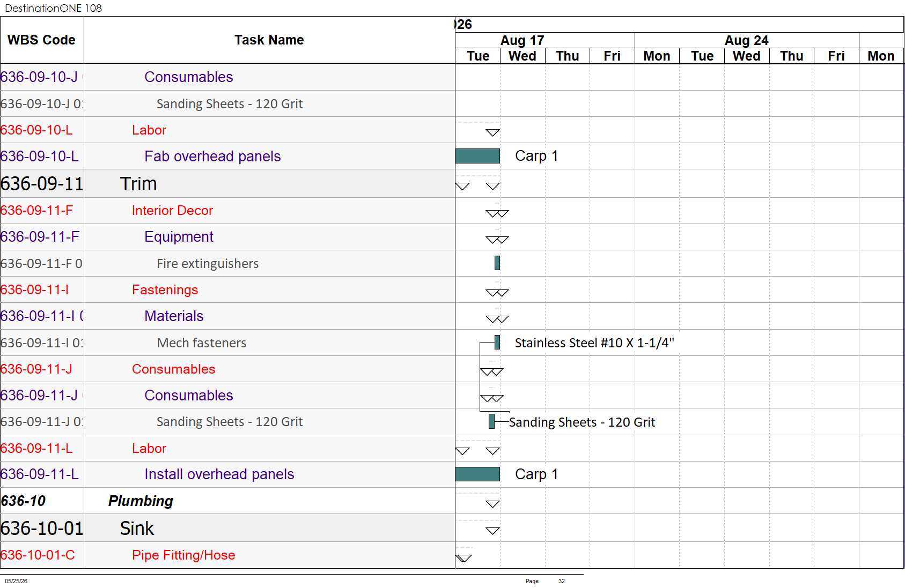Select the Sink task row

point(227,528)
